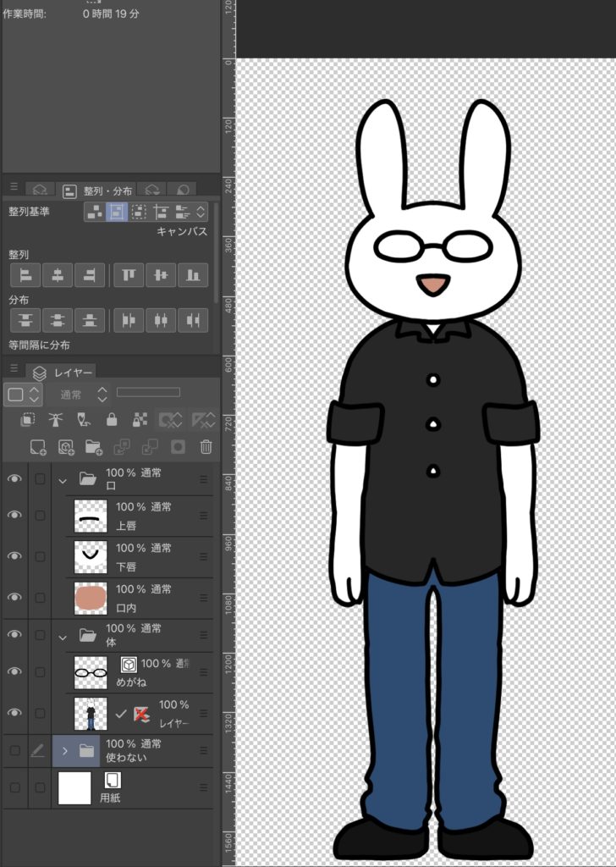Collapse the 口 layer folder
This screenshot has width=616, height=867.
point(63,479)
